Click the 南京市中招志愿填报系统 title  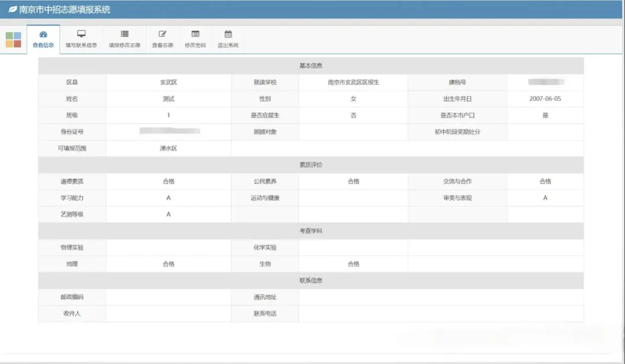pyautogui.click(x=65, y=10)
